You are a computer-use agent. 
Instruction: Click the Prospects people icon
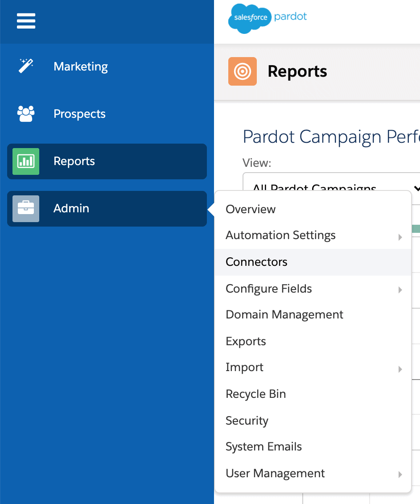(26, 114)
